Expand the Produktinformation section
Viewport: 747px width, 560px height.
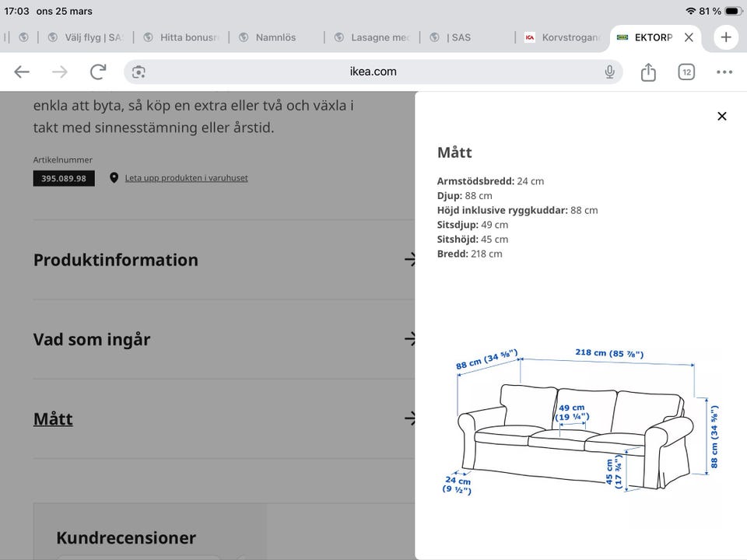[x=224, y=260]
